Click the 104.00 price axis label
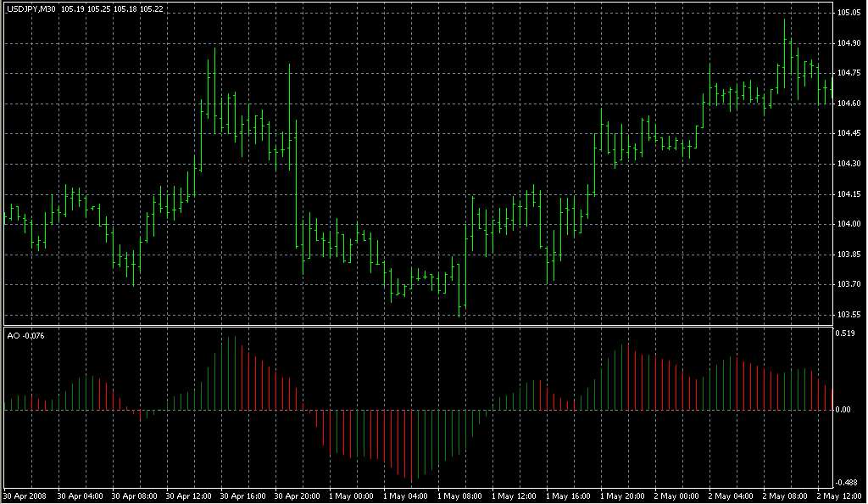868x504 pixels. (x=849, y=224)
